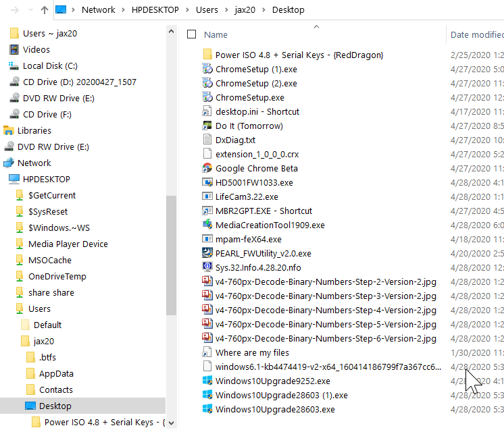Select the .btfs folder under jax20
Screen dimensions: 504x432
(47, 357)
